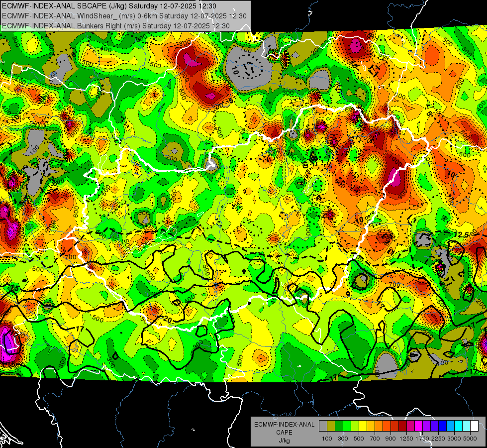Select the magenta legend swatch left of 1750
The height and width of the screenshot is (448, 487).
pos(419,426)
